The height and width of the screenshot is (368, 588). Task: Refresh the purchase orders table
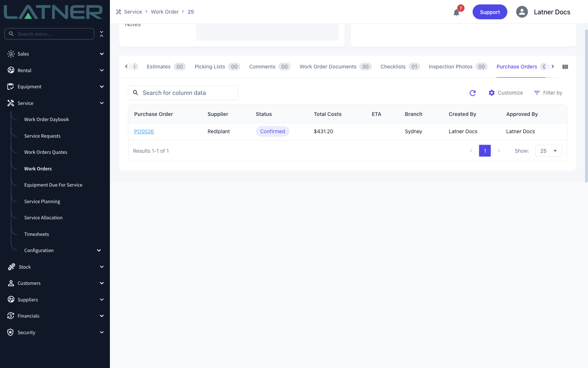pos(473,93)
